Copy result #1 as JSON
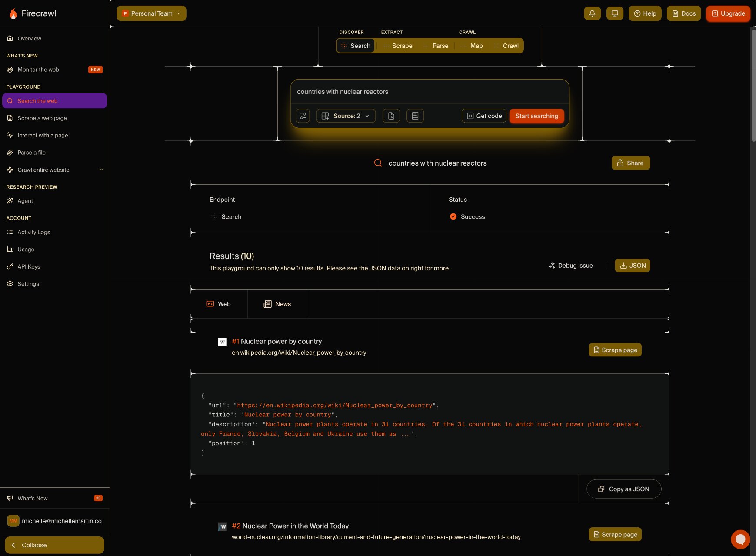 tap(624, 489)
